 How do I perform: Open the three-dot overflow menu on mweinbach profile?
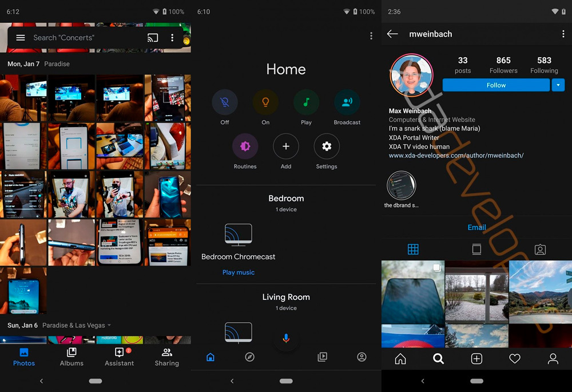(x=563, y=34)
